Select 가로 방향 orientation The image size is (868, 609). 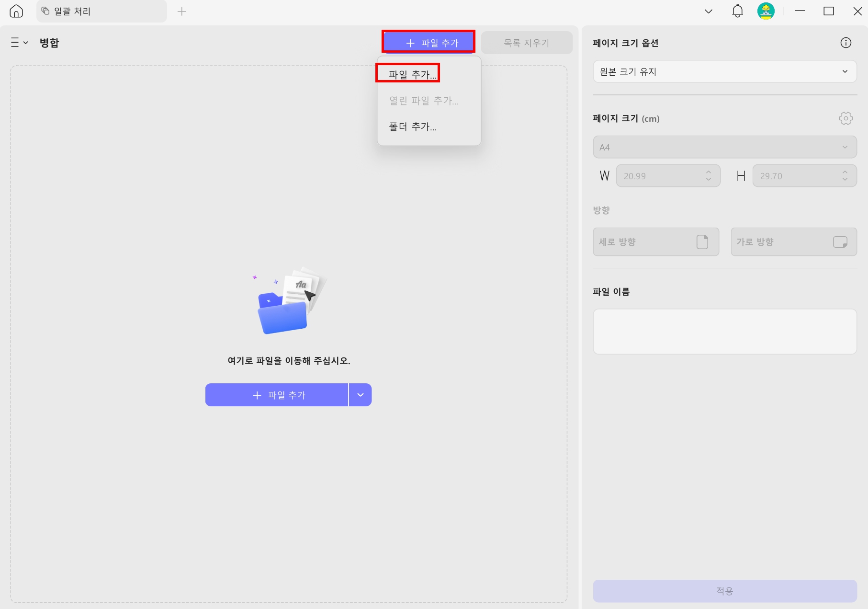coord(794,241)
